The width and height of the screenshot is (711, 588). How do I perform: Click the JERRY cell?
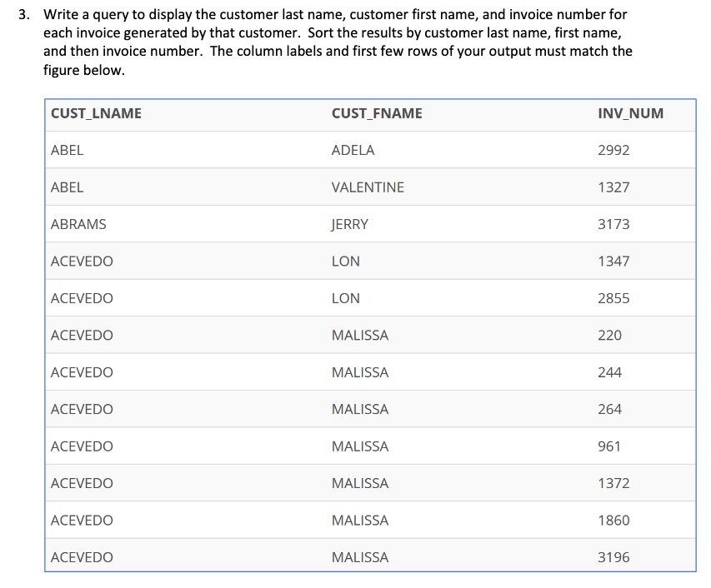349,224
